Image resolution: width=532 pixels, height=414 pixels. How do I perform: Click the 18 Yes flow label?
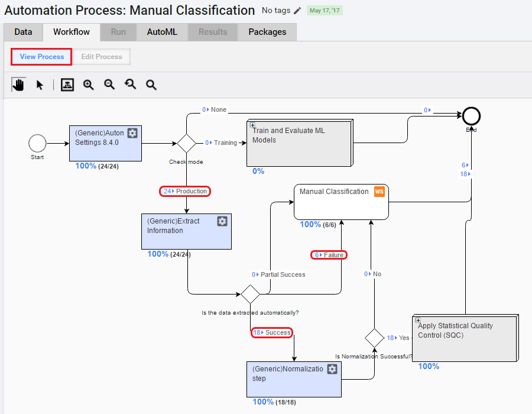398,338
